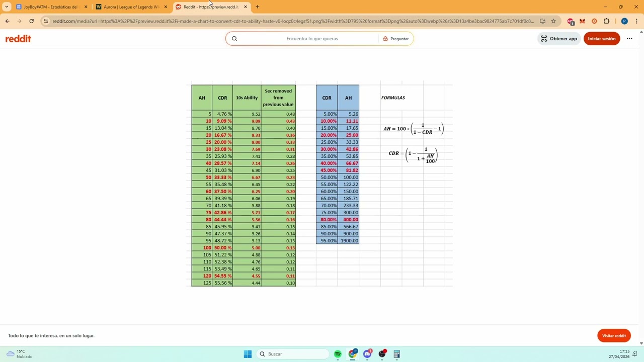Close the Aurora League of Legends tab
Image resolution: width=644 pixels, height=362 pixels.
point(166,7)
